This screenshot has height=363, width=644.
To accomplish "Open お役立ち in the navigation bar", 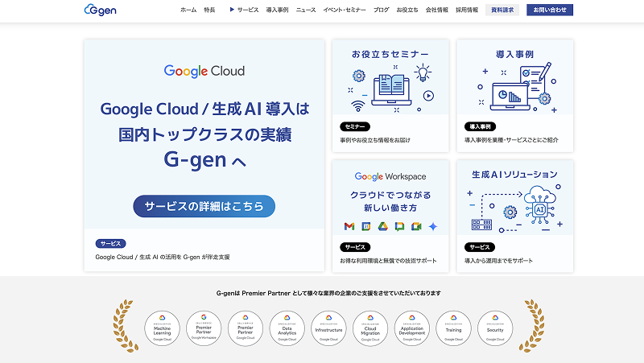I will tap(407, 10).
